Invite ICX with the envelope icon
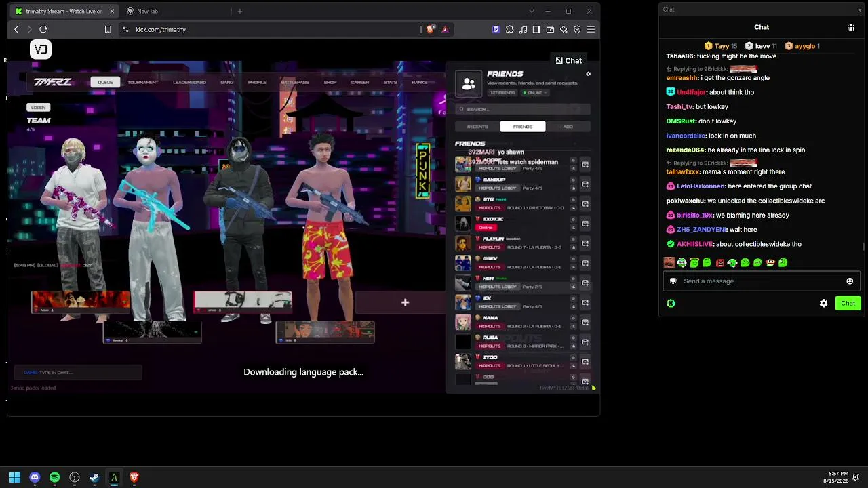 585,302
